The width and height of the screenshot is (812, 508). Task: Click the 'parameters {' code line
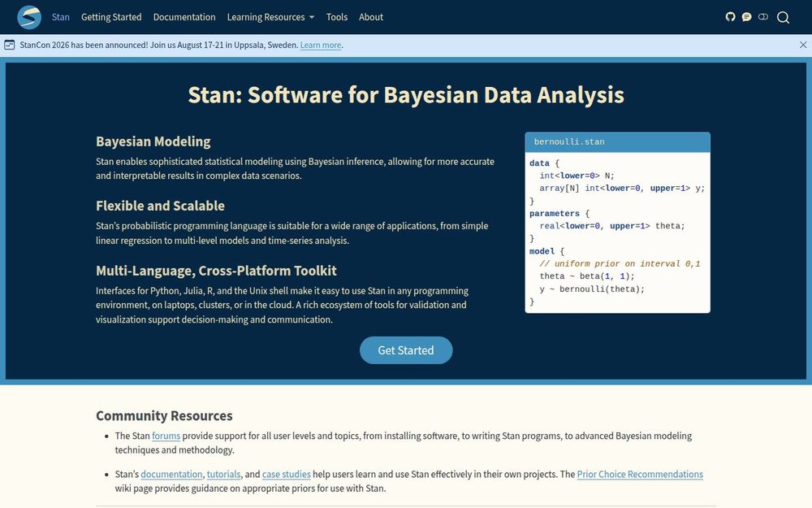559,214
